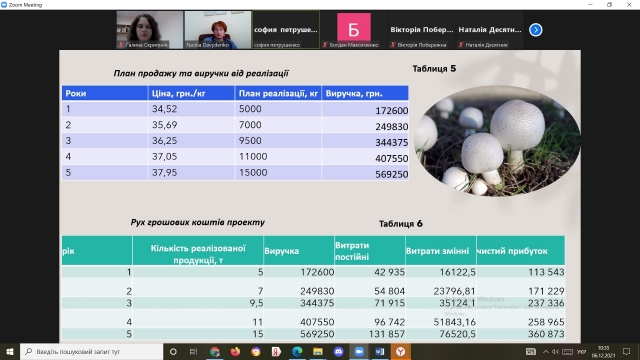This screenshot has width=640, height=360.
Task: Open Discord from the taskbar
Action: pyautogui.click(x=338, y=351)
